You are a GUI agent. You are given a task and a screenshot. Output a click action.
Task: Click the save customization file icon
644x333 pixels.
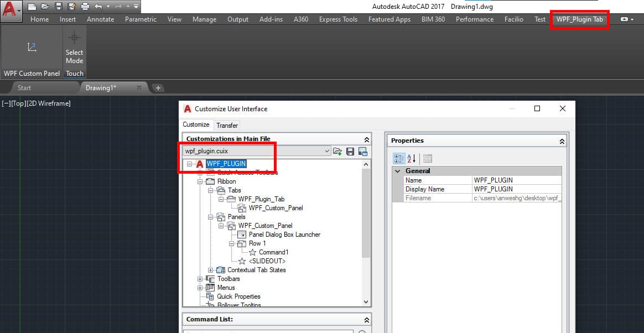coord(350,151)
